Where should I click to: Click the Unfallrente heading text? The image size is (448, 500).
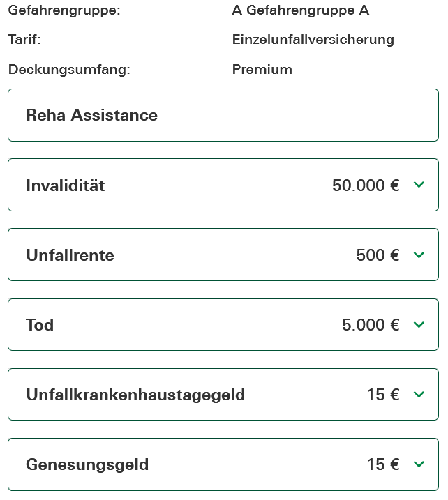pyautogui.click(x=70, y=255)
